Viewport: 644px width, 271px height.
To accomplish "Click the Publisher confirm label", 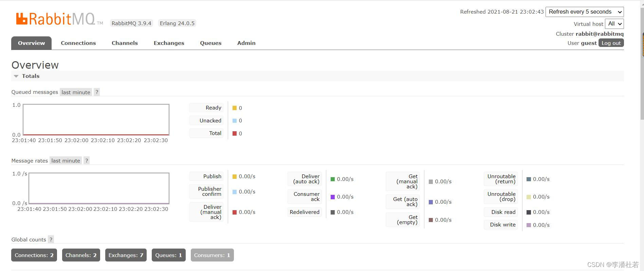I will click(206, 191).
